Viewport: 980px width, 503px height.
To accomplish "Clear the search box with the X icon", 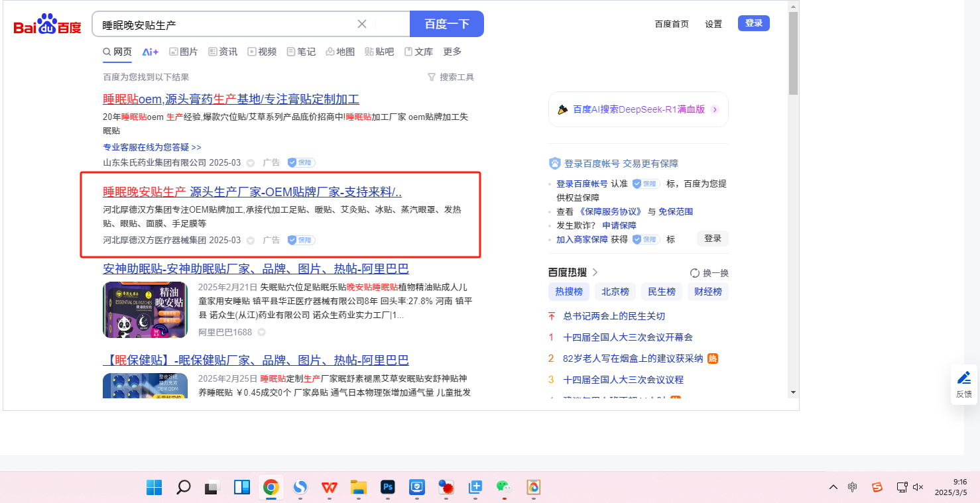I will tap(362, 24).
